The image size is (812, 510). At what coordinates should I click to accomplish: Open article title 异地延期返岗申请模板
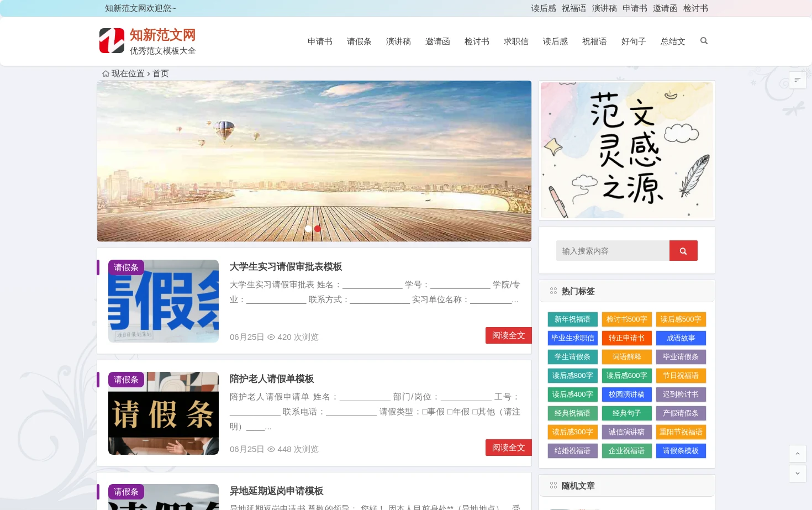(x=276, y=491)
